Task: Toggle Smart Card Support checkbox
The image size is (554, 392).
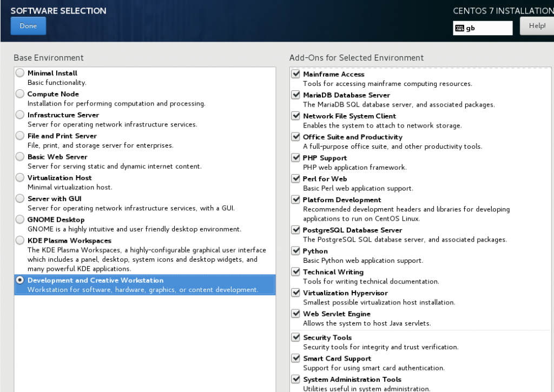Action: tap(296, 358)
